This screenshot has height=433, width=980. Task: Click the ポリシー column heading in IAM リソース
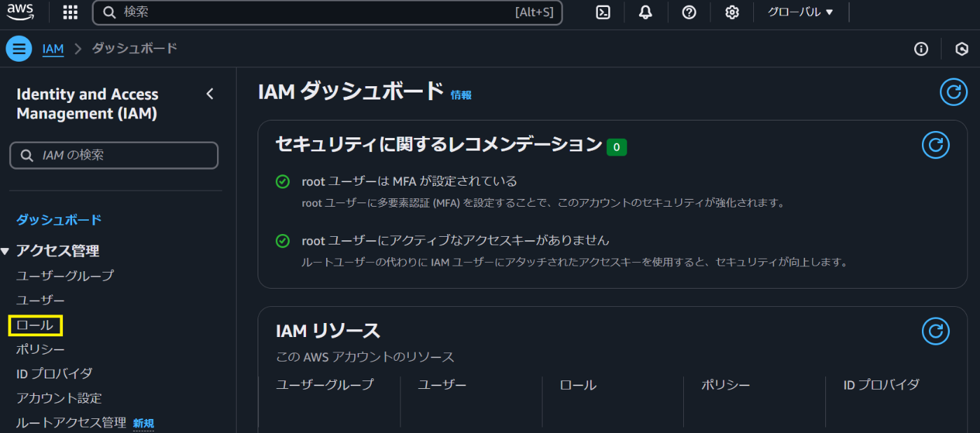(726, 385)
